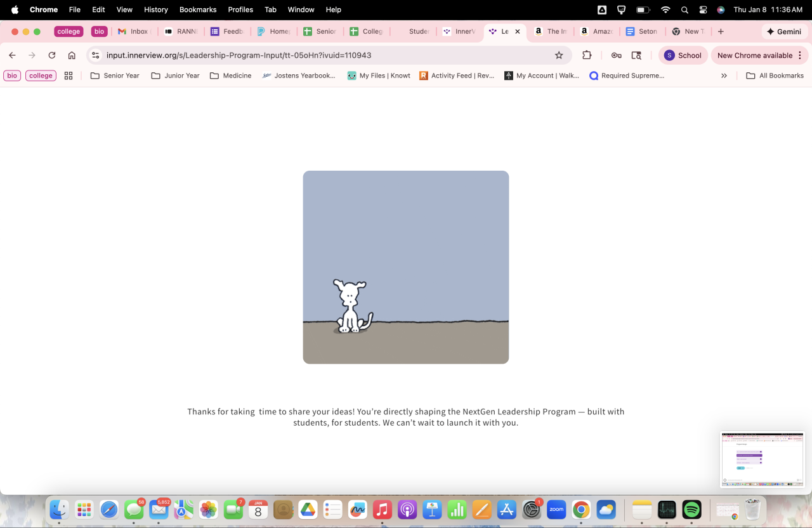This screenshot has width=812, height=528.
Task: Open the Extensions puzzle icon
Action: tap(587, 55)
